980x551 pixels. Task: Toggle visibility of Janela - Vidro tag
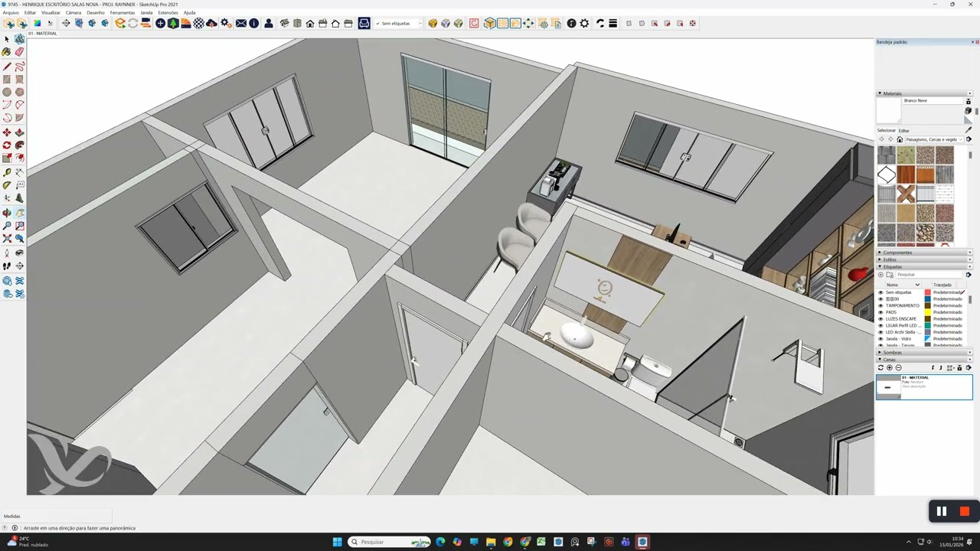click(x=880, y=338)
